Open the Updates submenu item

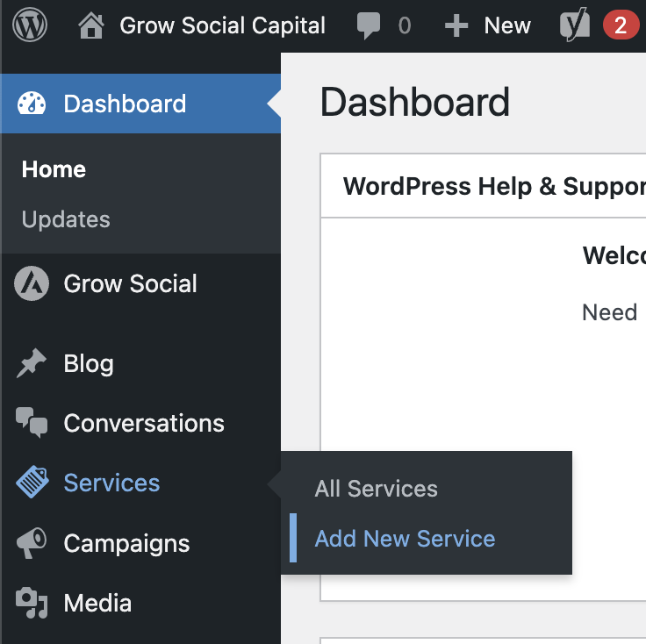tap(66, 219)
